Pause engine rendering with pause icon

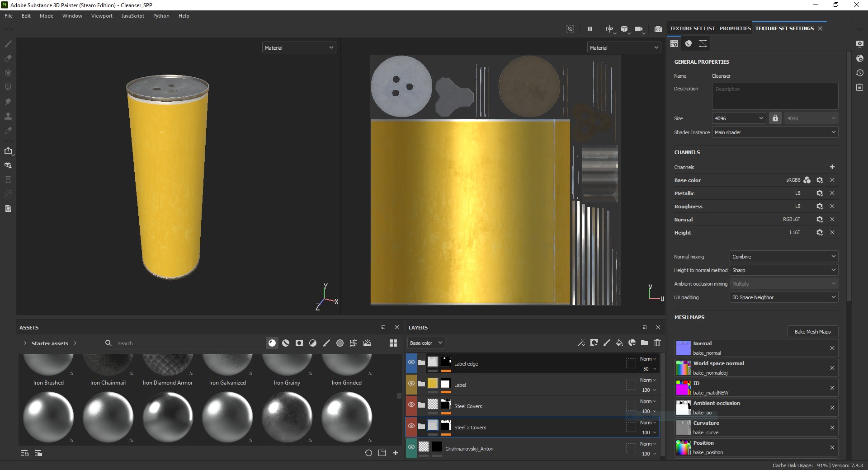pyautogui.click(x=590, y=29)
